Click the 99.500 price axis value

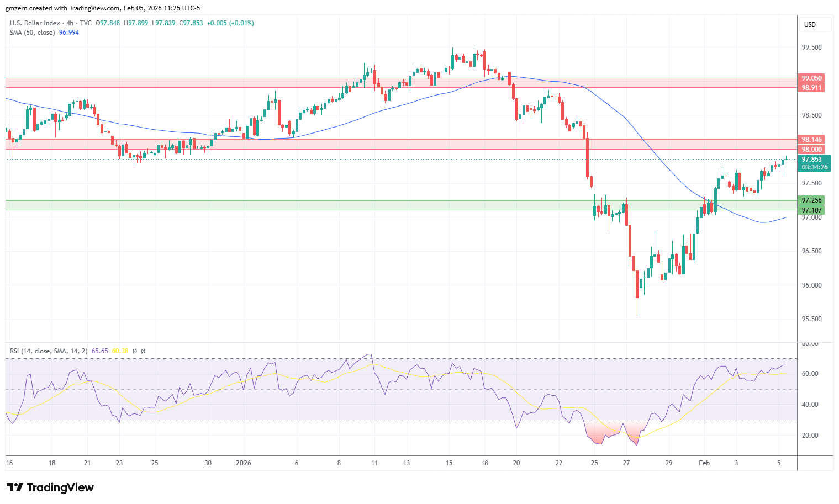point(812,47)
